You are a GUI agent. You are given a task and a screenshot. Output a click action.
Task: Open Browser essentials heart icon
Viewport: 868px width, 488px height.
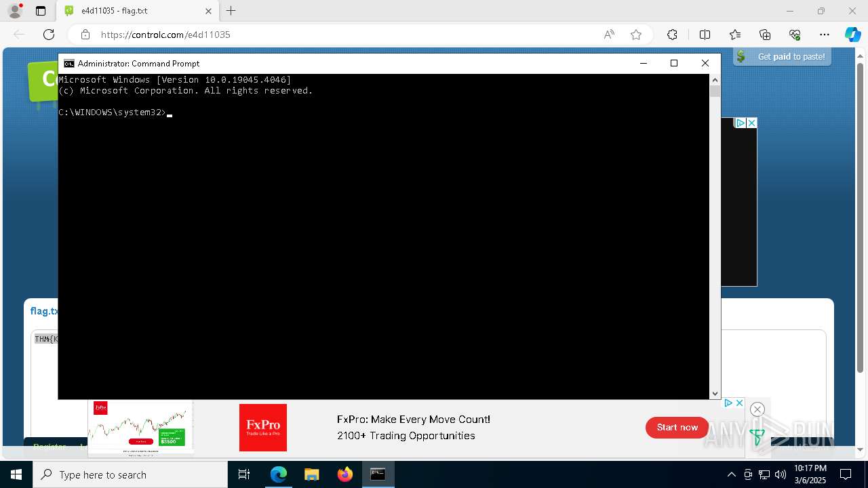click(x=795, y=35)
